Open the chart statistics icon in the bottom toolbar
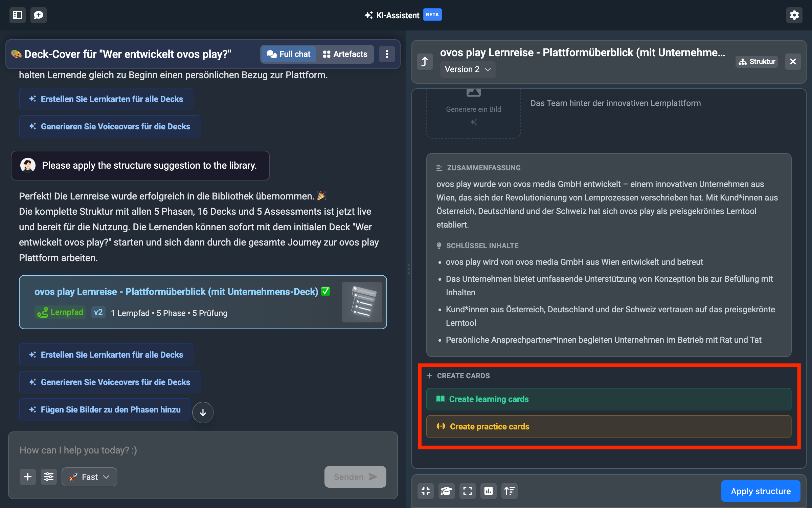812x508 pixels. point(488,491)
